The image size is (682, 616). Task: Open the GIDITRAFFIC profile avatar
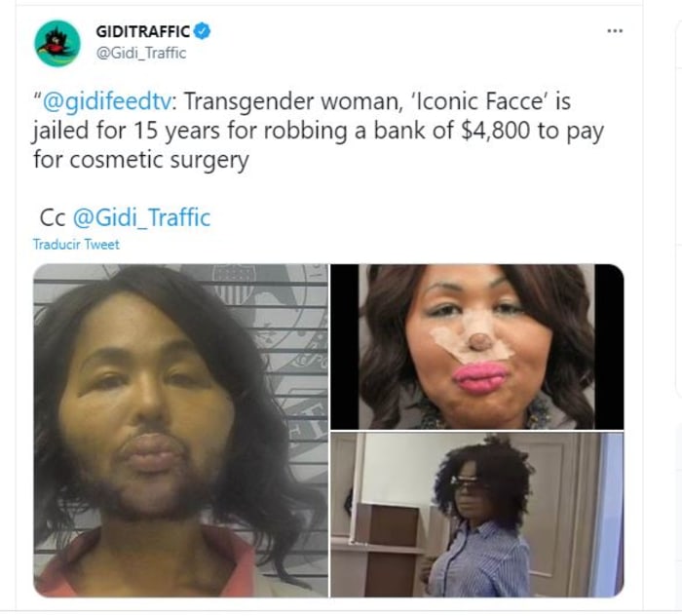(57, 43)
